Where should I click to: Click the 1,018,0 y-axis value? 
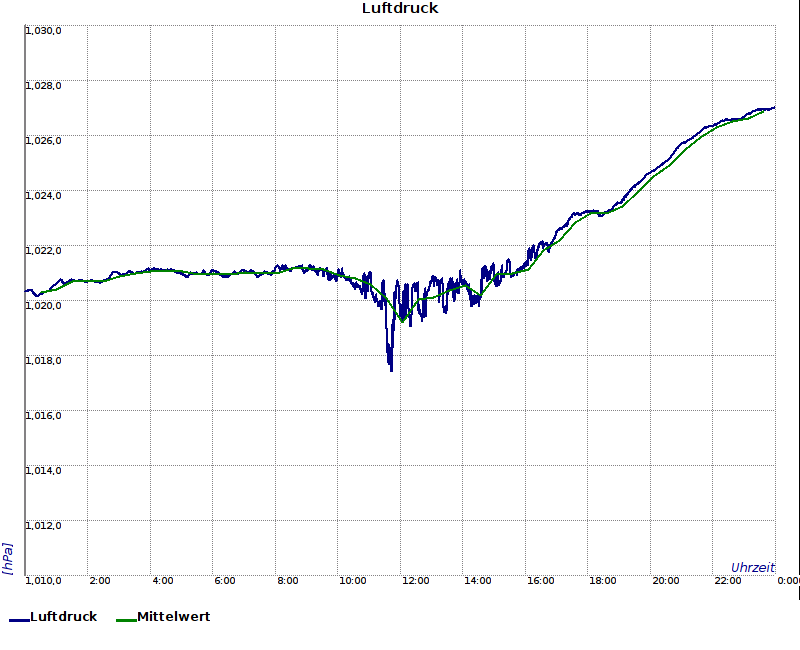click(x=43, y=361)
